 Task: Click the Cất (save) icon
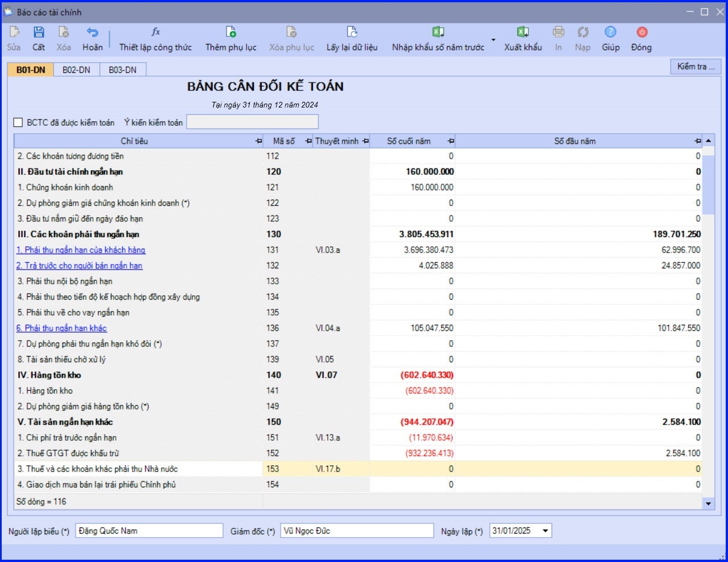point(39,32)
